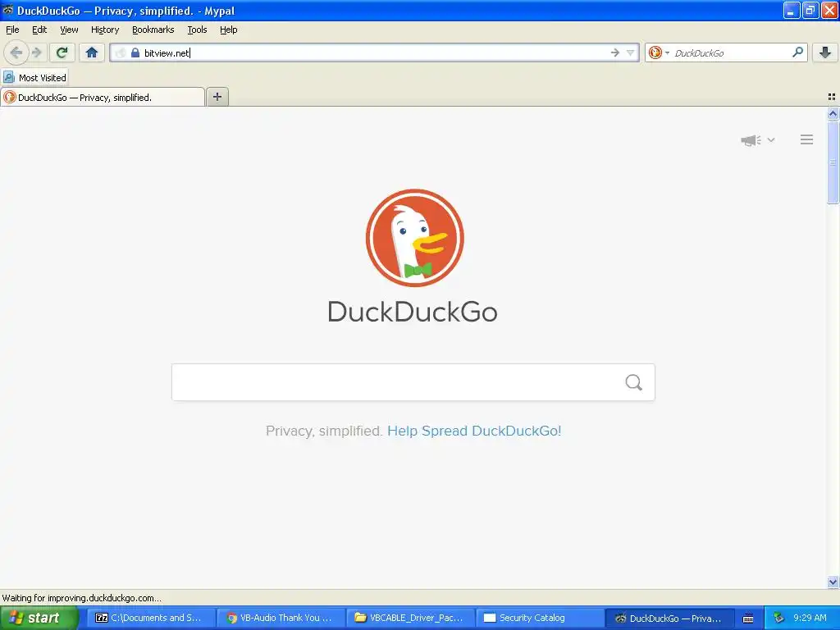Open the Edit menu
840x630 pixels.
click(x=39, y=30)
